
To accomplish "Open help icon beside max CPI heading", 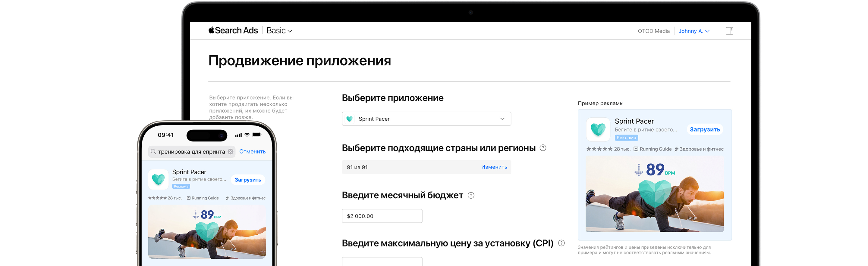I will click(561, 243).
